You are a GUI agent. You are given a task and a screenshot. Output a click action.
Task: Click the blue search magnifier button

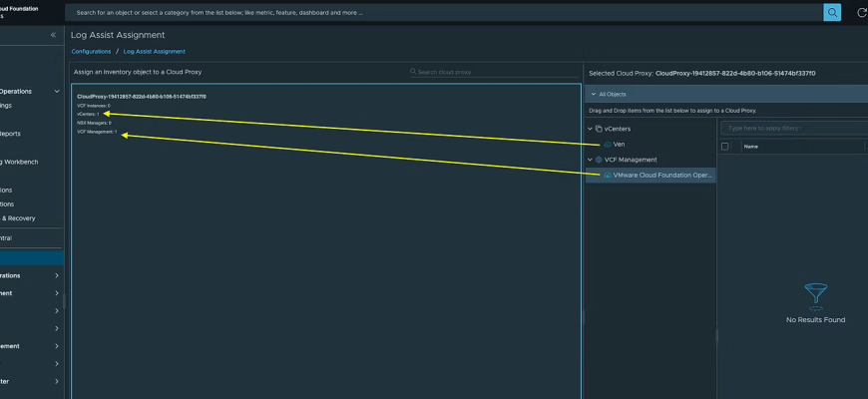(832, 12)
